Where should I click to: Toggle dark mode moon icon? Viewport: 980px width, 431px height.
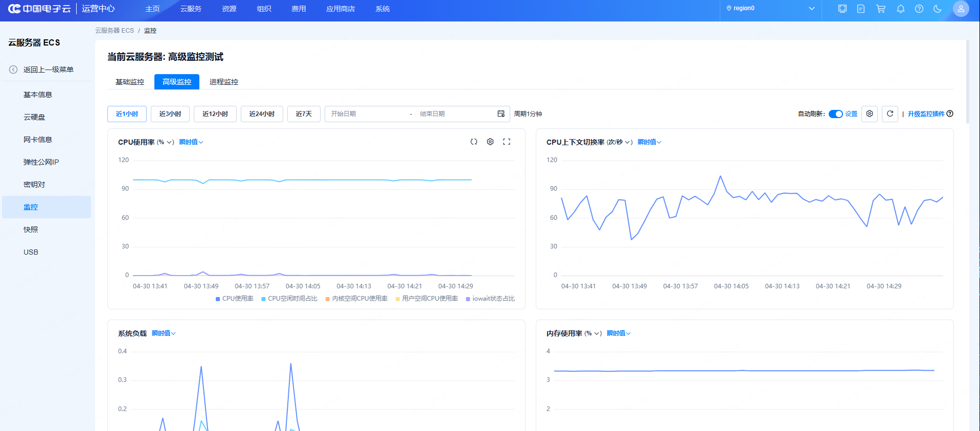(937, 9)
